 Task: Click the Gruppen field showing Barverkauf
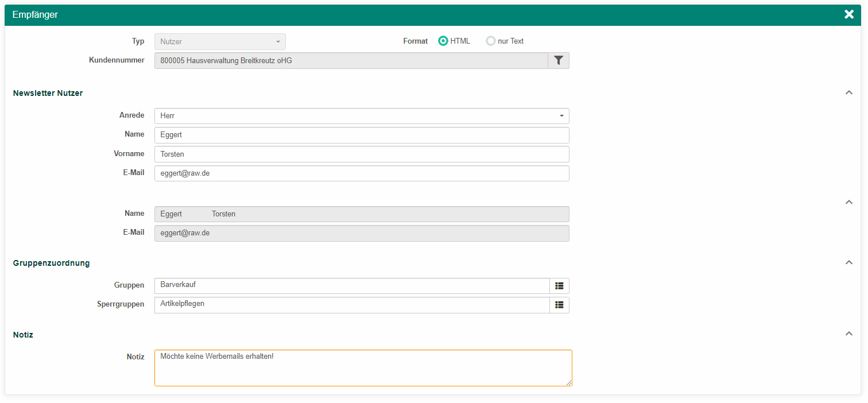(351, 286)
